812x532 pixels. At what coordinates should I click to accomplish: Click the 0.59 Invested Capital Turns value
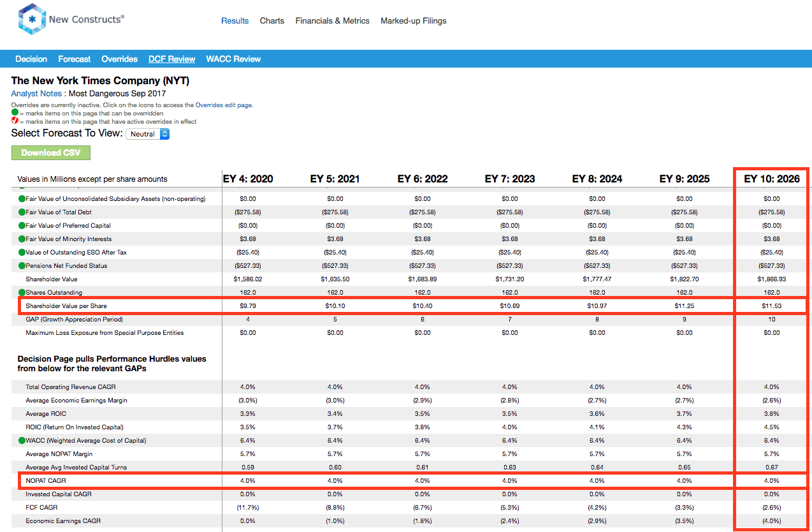click(248, 468)
